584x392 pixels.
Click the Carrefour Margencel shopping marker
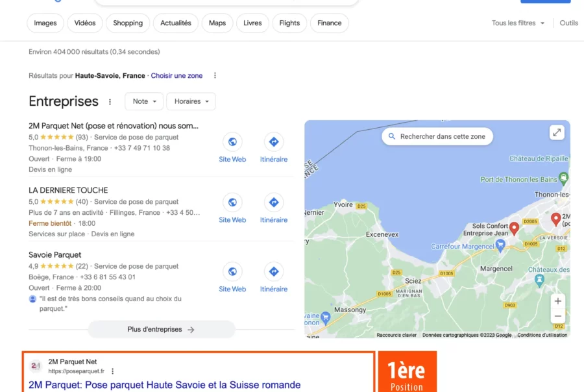click(x=500, y=246)
